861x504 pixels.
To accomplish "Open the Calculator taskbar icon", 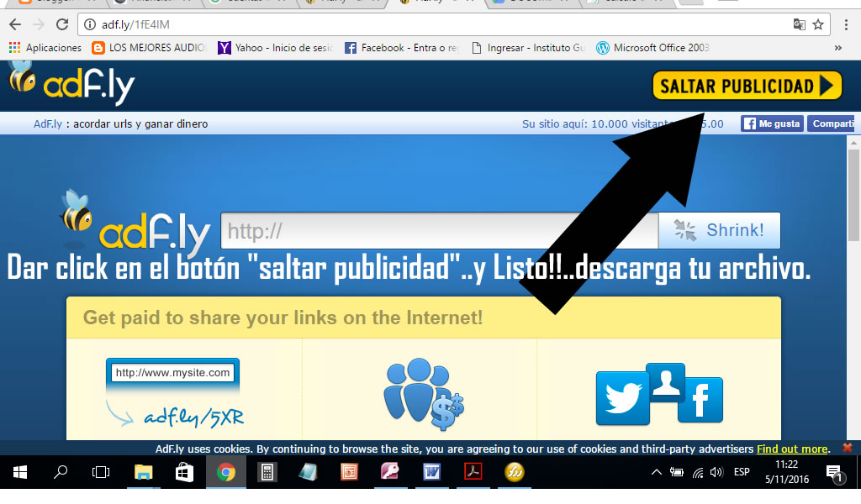I will tap(267, 471).
